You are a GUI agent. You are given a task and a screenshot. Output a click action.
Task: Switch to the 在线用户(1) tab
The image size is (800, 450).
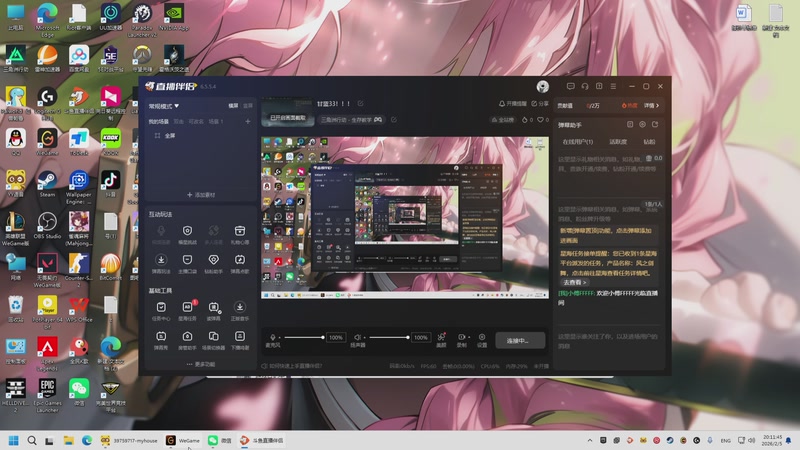point(578,142)
